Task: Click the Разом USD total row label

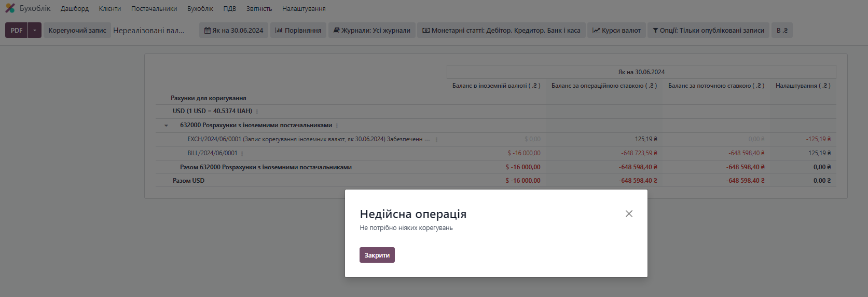Action: [x=189, y=181]
